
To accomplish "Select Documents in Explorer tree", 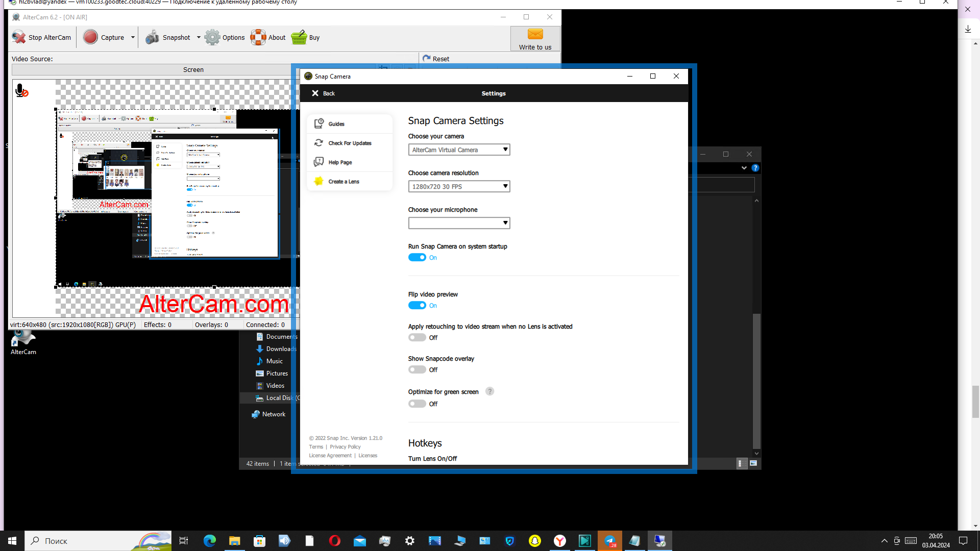I will (x=276, y=337).
